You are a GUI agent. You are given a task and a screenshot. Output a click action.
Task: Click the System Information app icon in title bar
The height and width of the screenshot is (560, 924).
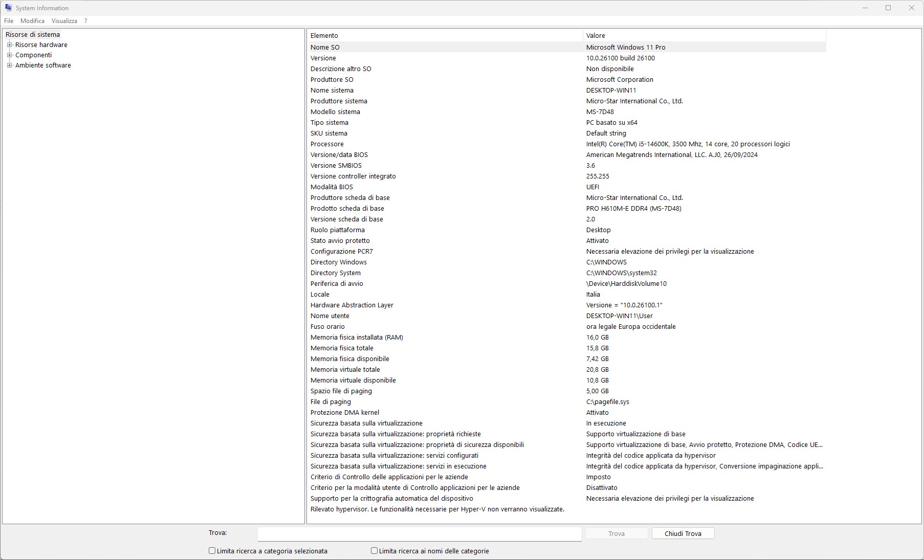click(8, 8)
